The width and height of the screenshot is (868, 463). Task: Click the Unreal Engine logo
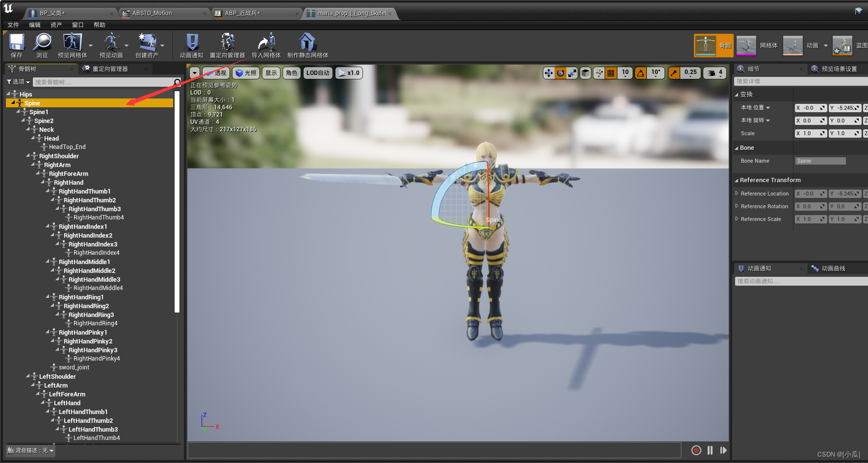coord(8,8)
